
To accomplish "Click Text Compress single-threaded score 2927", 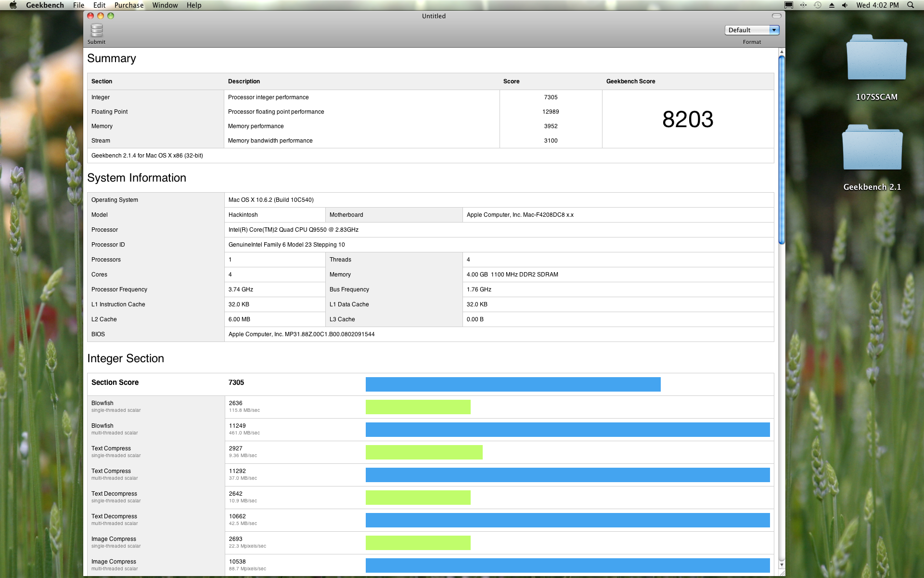I will (236, 448).
